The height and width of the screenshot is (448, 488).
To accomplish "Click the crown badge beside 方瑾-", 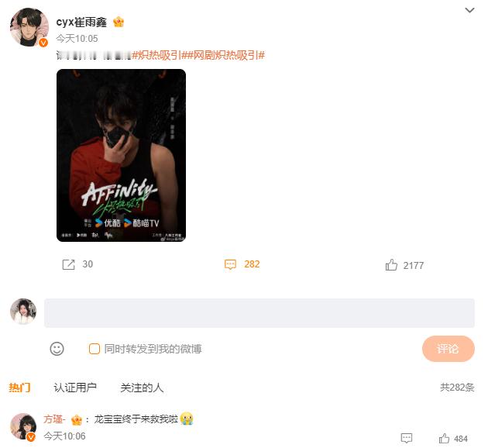I will tap(77, 420).
